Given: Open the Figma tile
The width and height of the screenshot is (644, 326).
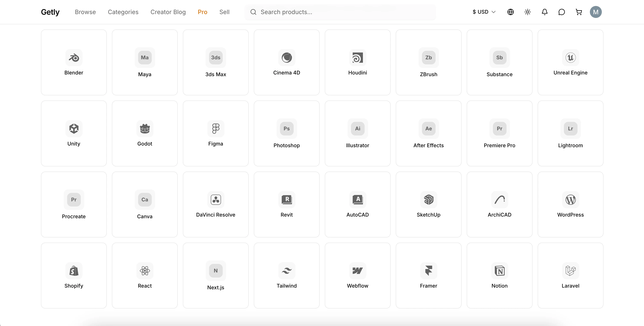Looking at the screenshot, I should coord(216,134).
